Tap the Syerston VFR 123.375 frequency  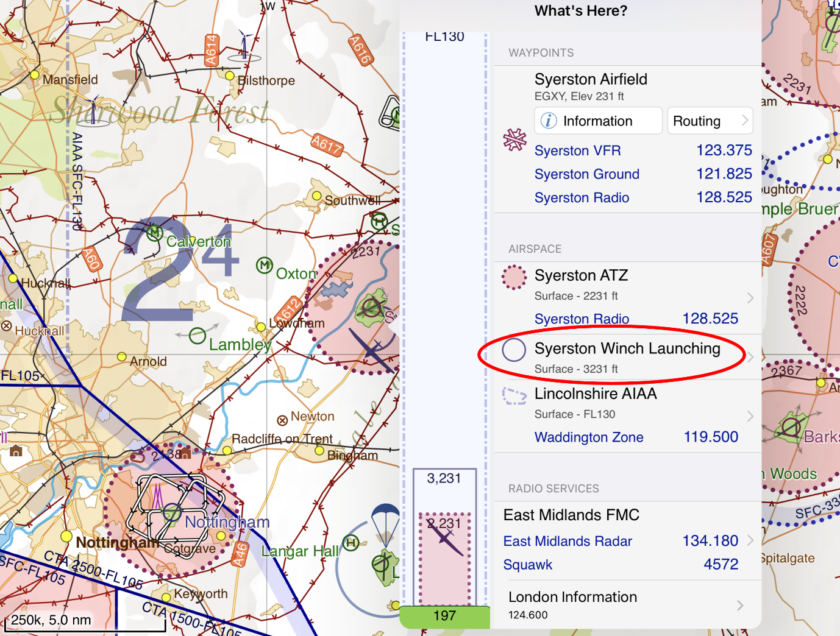click(x=724, y=150)
